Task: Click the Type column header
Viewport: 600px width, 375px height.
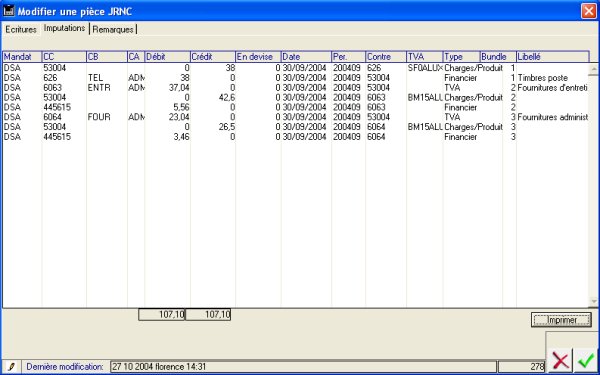Action: pos(462,57)
